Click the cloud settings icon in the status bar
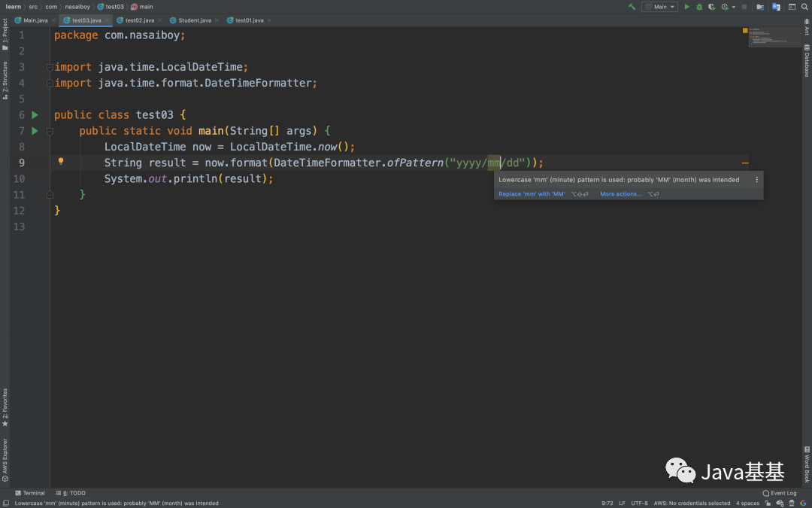 point(780,503)
